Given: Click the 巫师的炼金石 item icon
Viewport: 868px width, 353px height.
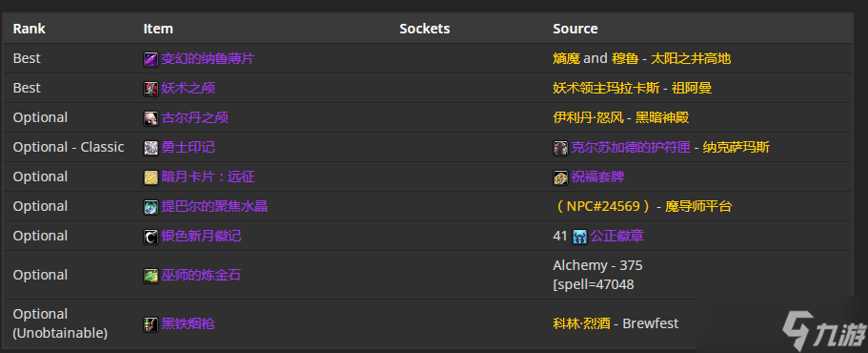Looking at the screenshot, I should (x=151, y=276).
